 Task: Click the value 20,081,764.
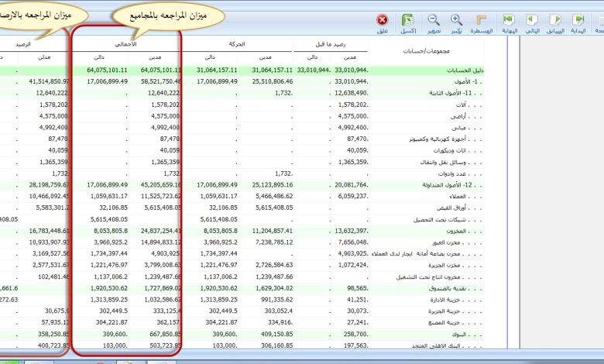tap(352, 185)
